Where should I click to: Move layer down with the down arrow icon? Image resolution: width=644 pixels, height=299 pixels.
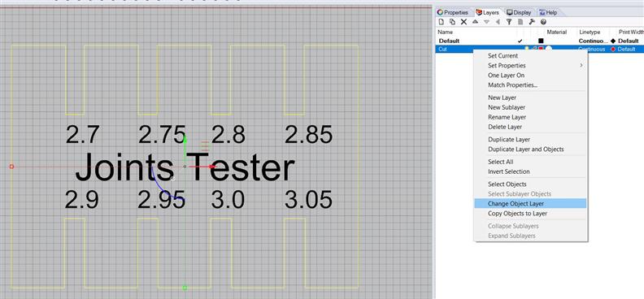pos(487,22)
